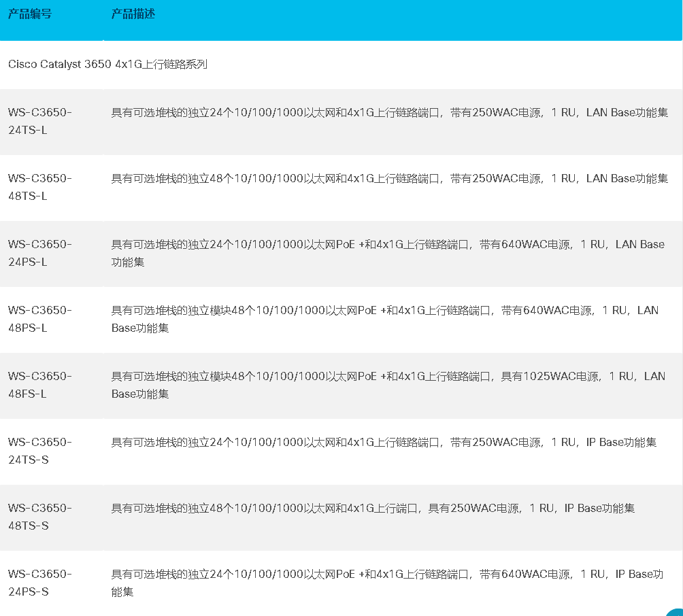Click the description for WS-C3650-48TS-L
This screenshot has height=616, width=683.
pyautogui.click(x=389, y=179)
